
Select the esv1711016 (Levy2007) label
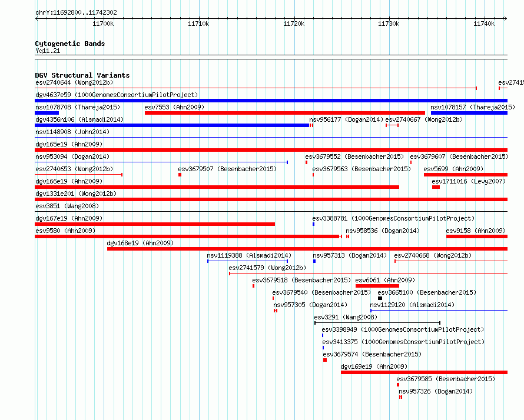(469, 181)
